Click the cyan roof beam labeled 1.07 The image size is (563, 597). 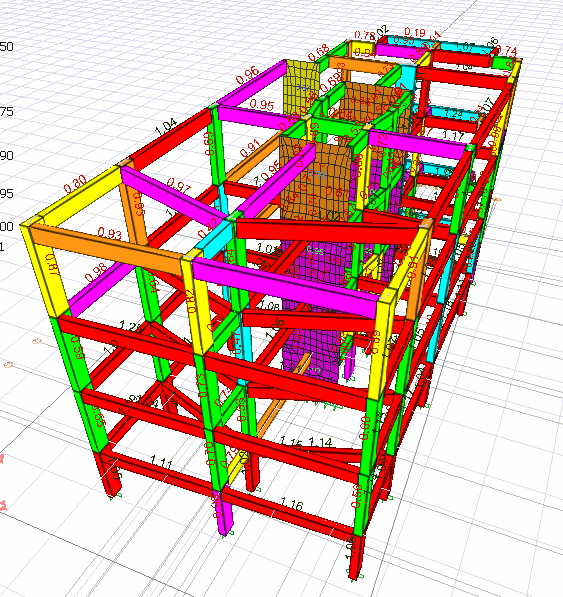coord(465,48)
